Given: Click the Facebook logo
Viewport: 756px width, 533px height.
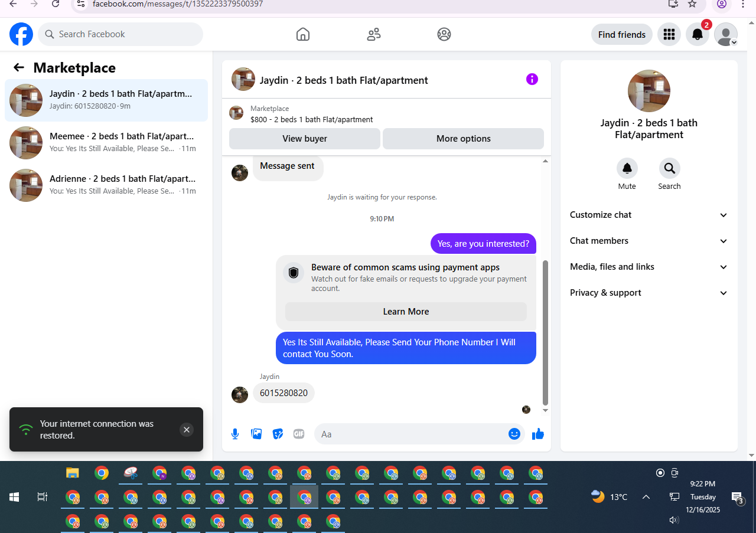Looking at the screenshot, I should [x=21, y=34].
